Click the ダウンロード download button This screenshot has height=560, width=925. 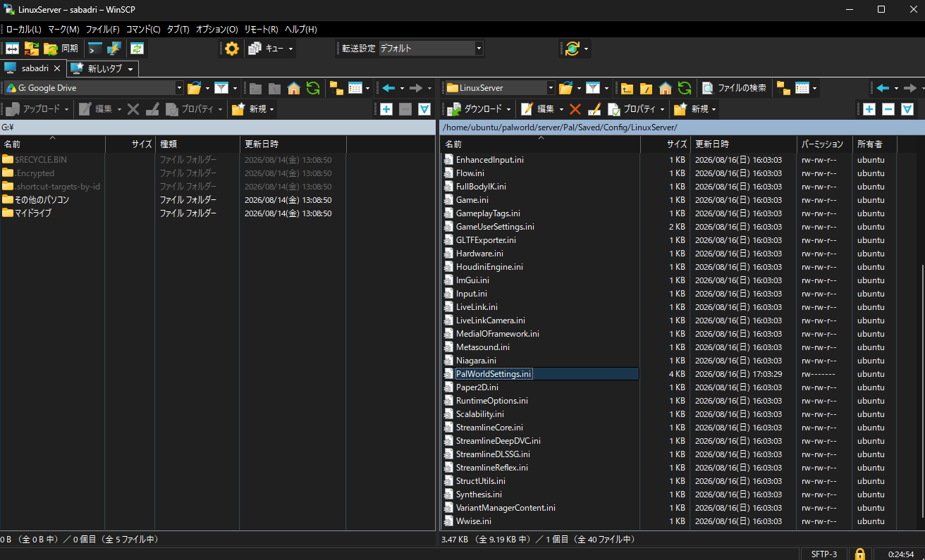point(476,109)
